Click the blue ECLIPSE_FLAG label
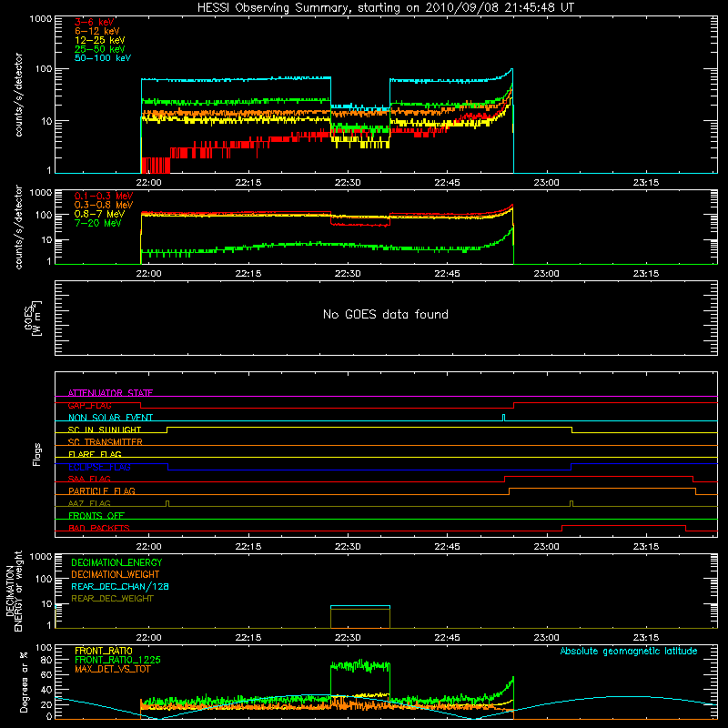The image size is (728, 728). 99,467
